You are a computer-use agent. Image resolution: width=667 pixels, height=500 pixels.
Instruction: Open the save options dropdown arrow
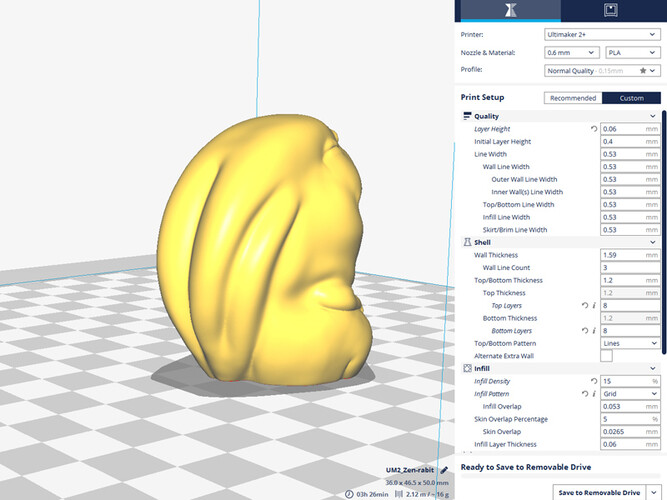pyautogui.click(x=654, y=492)
